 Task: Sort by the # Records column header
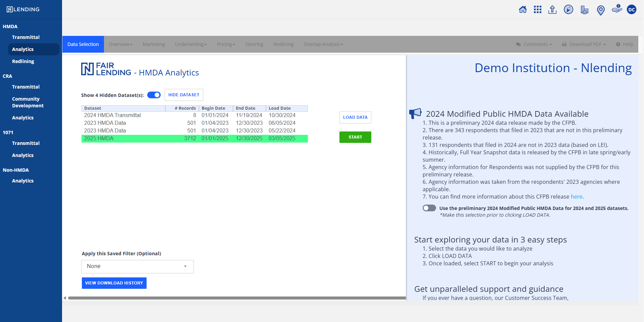(x=182, y=108)
